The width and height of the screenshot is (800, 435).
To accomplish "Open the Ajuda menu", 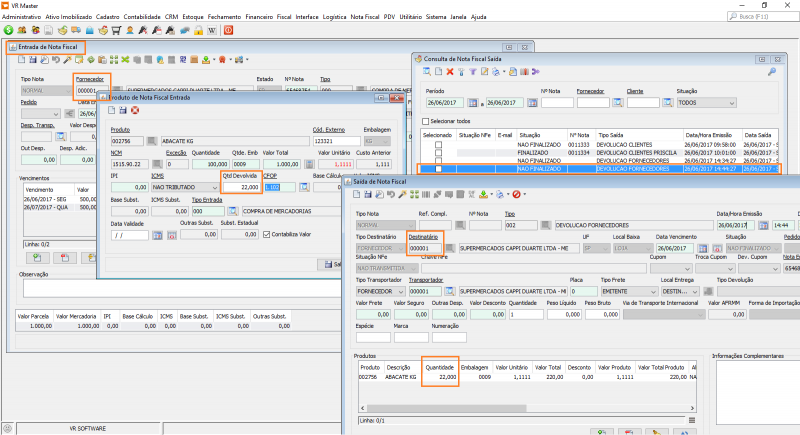I will pyautogui.click(x=478, y=17).
